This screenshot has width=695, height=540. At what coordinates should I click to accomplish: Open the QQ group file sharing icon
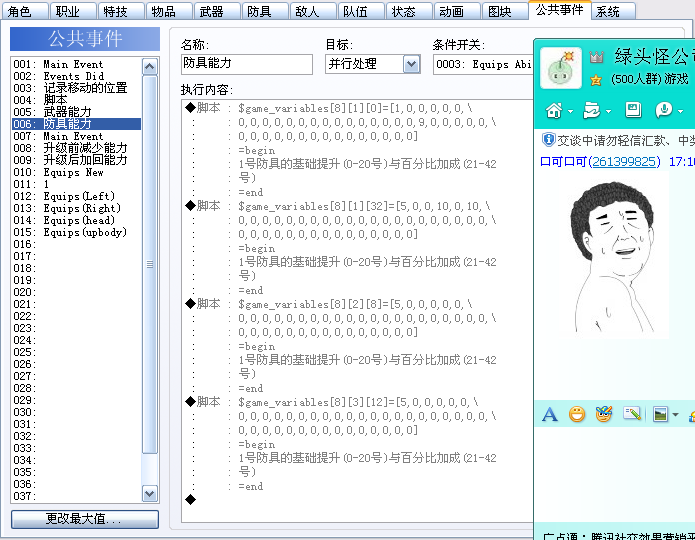tap(592, 110)
